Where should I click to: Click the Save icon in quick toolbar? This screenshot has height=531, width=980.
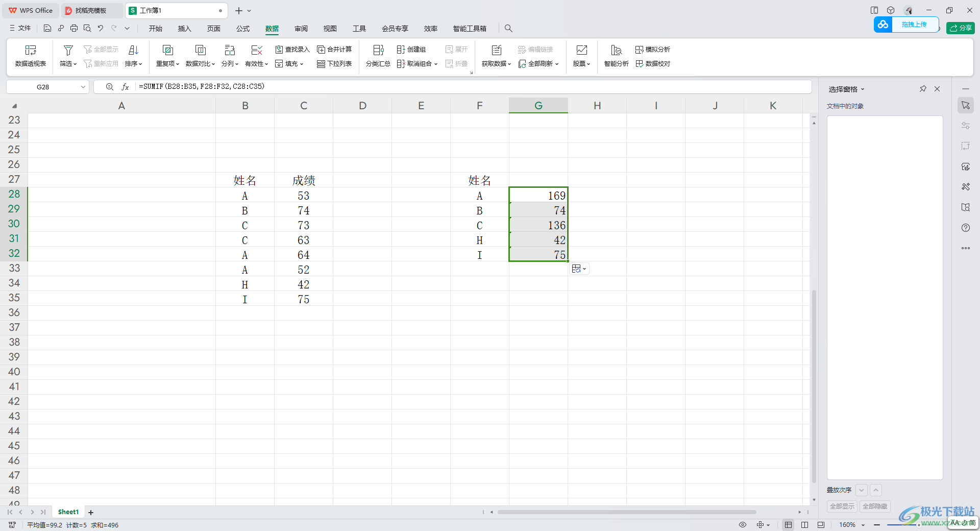pos(47,29)
